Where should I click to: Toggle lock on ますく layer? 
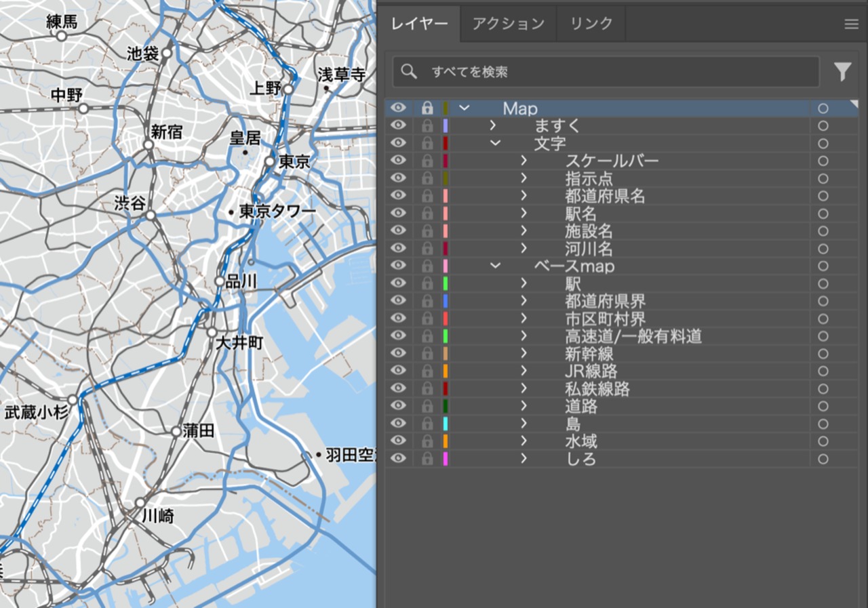pos(427,125)
